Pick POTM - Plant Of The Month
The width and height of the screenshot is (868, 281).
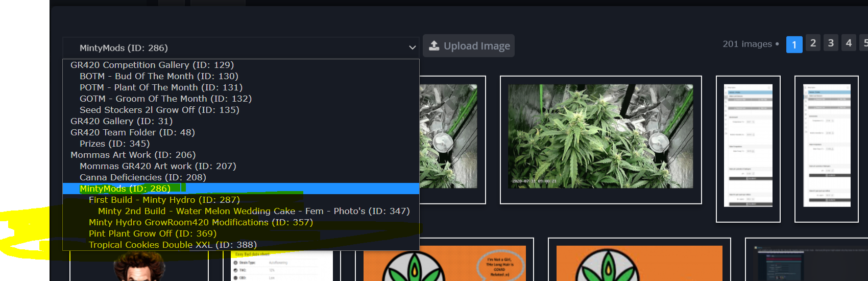click(x=161, y=87)
